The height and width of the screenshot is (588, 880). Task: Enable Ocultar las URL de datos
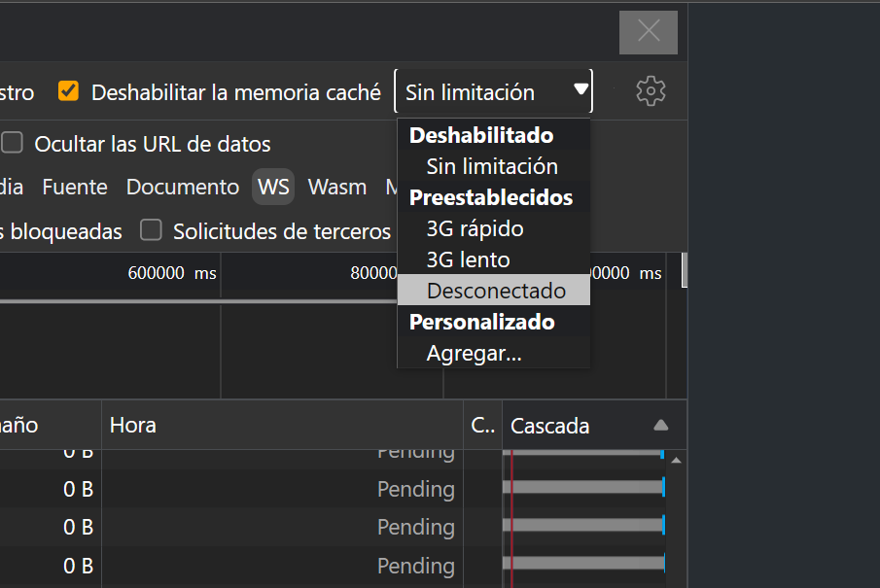[x=13, y=143]
